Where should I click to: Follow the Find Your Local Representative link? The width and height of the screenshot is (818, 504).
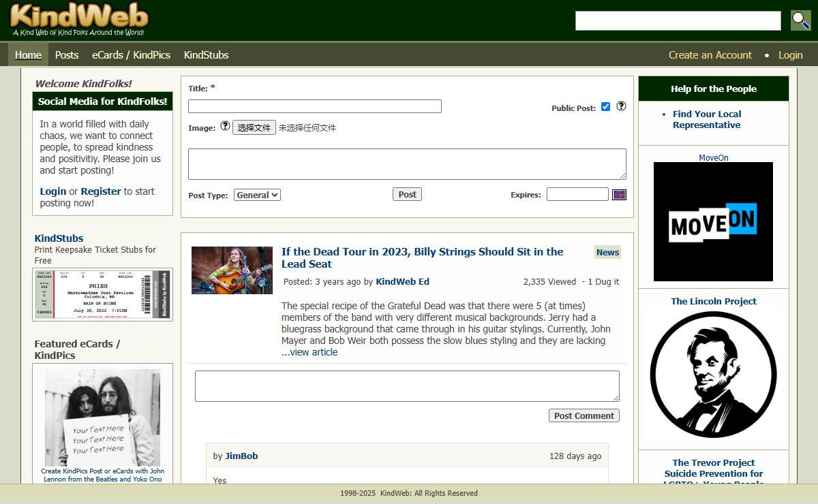click(707, 119)
